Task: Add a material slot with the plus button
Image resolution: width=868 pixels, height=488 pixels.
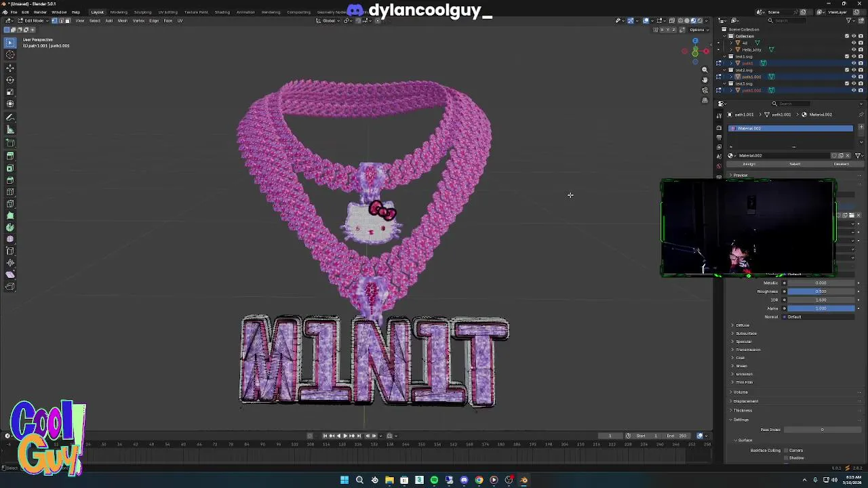Action: click(861, 127)
